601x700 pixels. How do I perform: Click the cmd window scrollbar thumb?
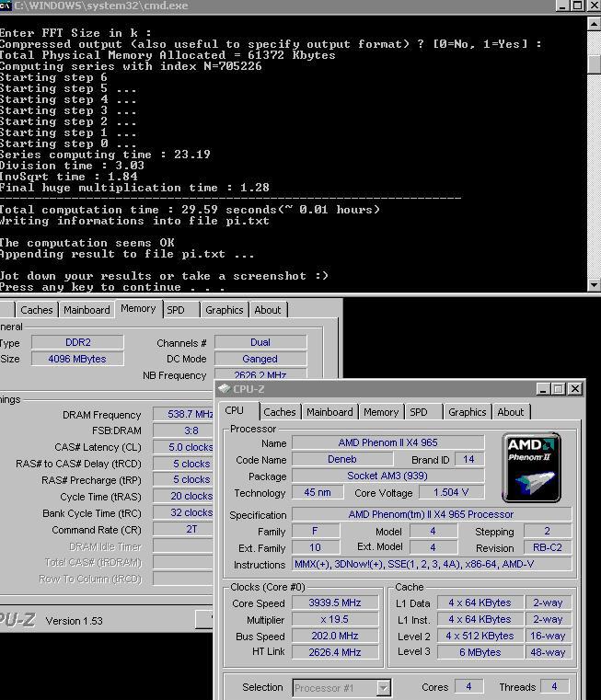tap(594, 64)
